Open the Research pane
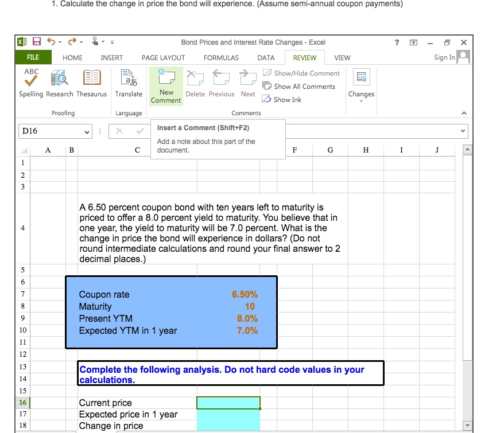This screenshot has width=504, height=433. pos(59,83)
